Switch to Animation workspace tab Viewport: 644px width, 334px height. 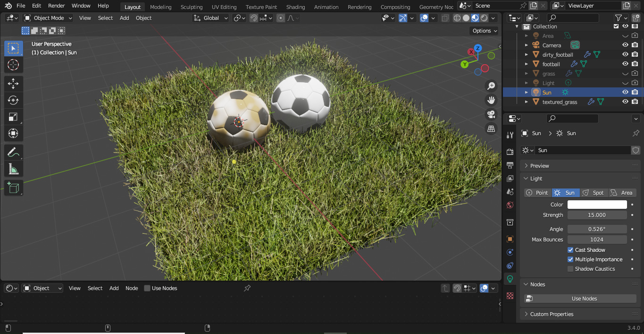[x=326, y=7]
